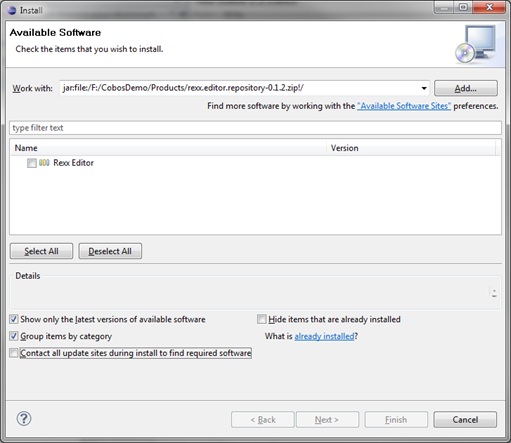The width and height of the screenshot is (511, 443).
Task: Click the Deselect All button
Action: point(110,251)
